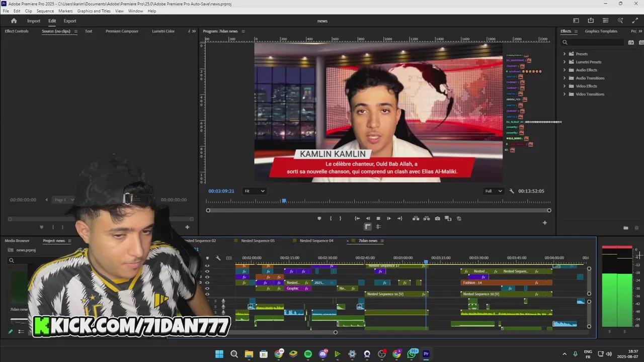
Task: Open Program monitor settings wrench
Action: tap(512, 191)
